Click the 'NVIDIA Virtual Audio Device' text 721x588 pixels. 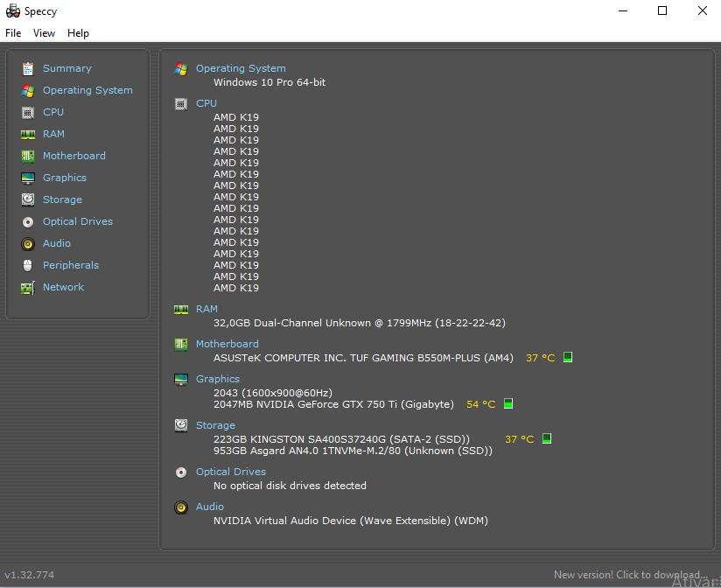click(351, 521)
